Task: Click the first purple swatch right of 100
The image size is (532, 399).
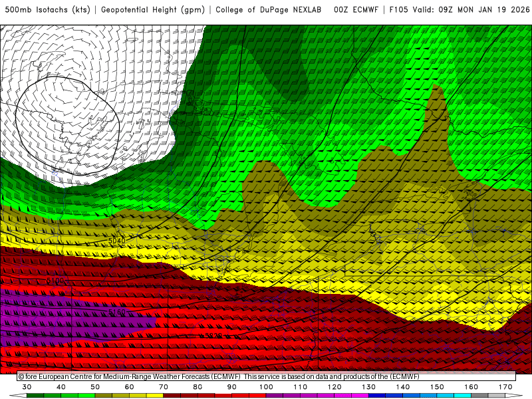Action: (275, 396)
